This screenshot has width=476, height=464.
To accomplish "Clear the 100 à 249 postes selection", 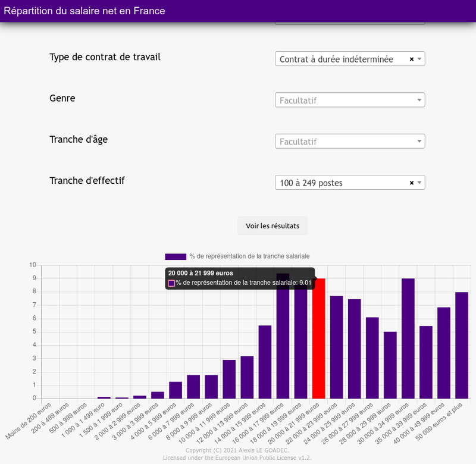I will (x=411, y=183).
